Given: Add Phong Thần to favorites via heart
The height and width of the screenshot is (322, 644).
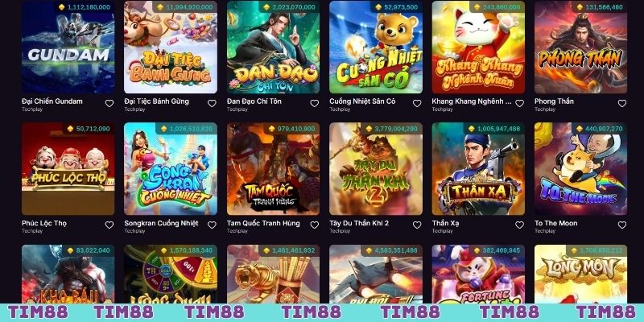Looking at the screenshot, I should pyautogui.click(x=622, y=104).
